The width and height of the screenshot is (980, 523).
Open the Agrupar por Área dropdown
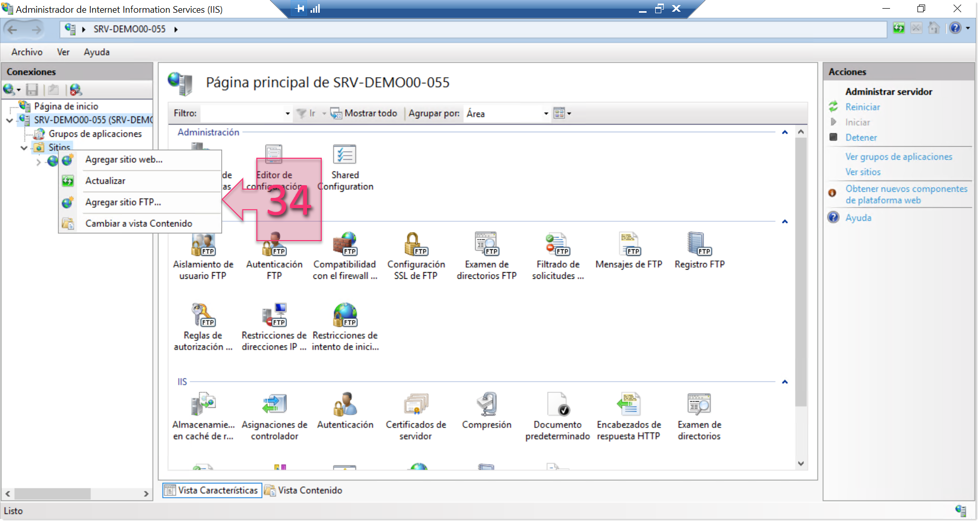[545, 113]
